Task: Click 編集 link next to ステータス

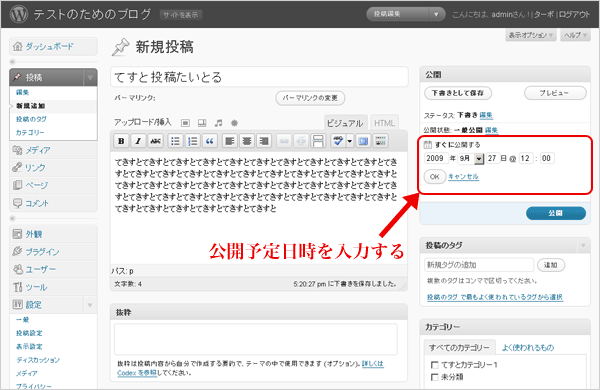Action: pos(486,115)
